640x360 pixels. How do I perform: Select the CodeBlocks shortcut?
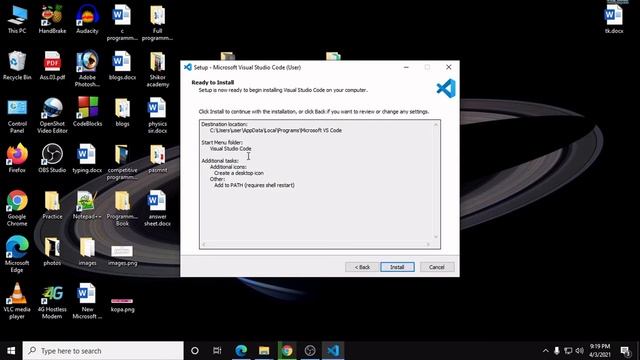pos(87,112)
